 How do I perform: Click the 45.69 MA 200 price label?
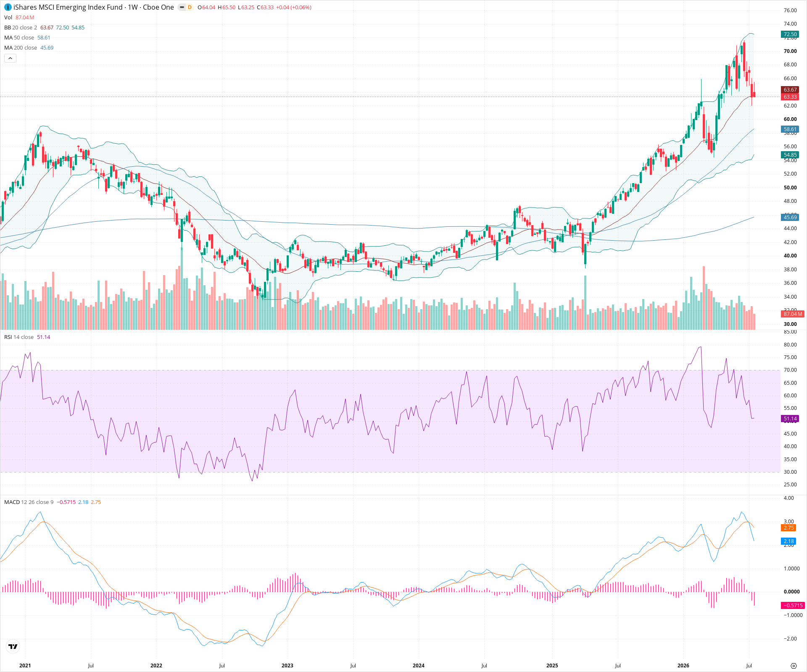click(x=790, y=217)
